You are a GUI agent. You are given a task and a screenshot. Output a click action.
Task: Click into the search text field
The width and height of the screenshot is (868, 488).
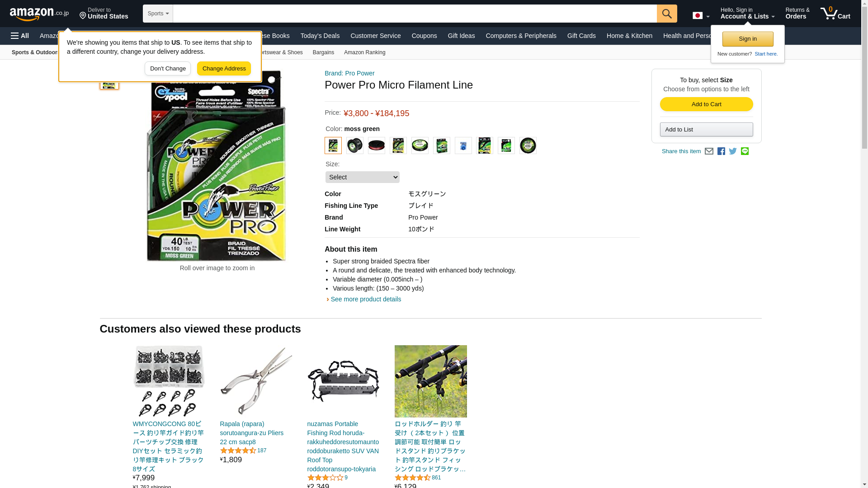[x=415, y=14]
